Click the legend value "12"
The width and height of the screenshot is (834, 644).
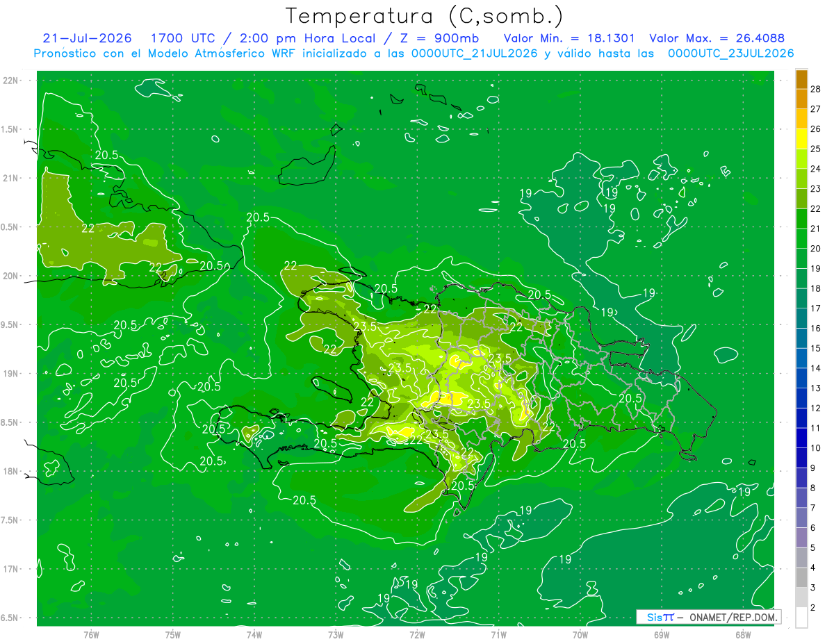(815, 408)
